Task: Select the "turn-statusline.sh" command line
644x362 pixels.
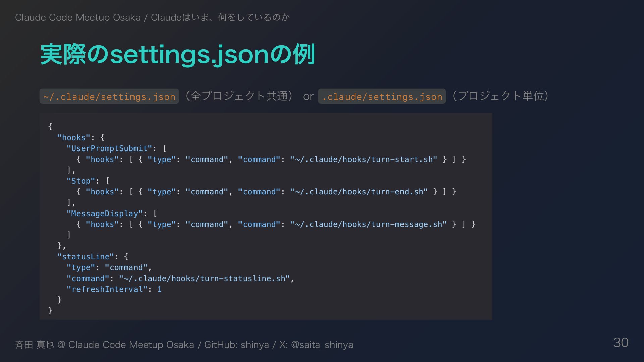Action: tap(180, 279)
